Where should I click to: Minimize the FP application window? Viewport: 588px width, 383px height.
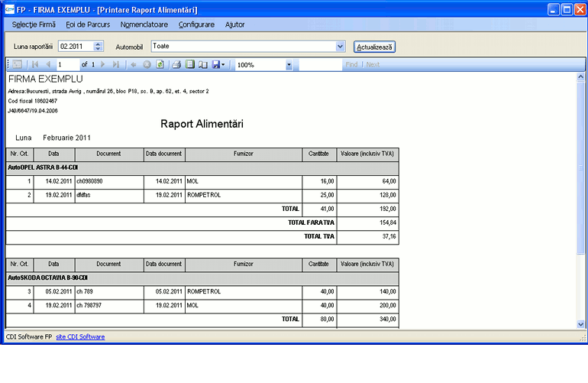[x=554, y=9]
